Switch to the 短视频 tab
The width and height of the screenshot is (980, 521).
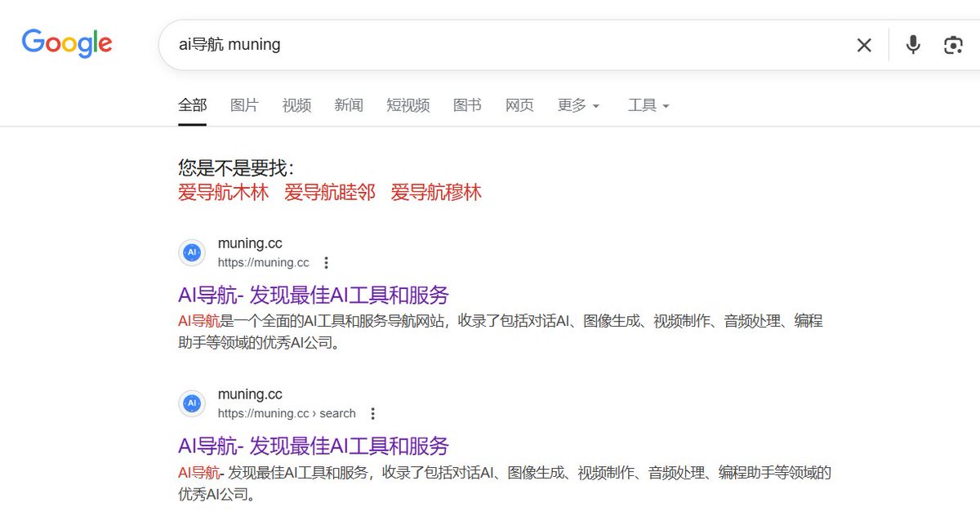408,105
